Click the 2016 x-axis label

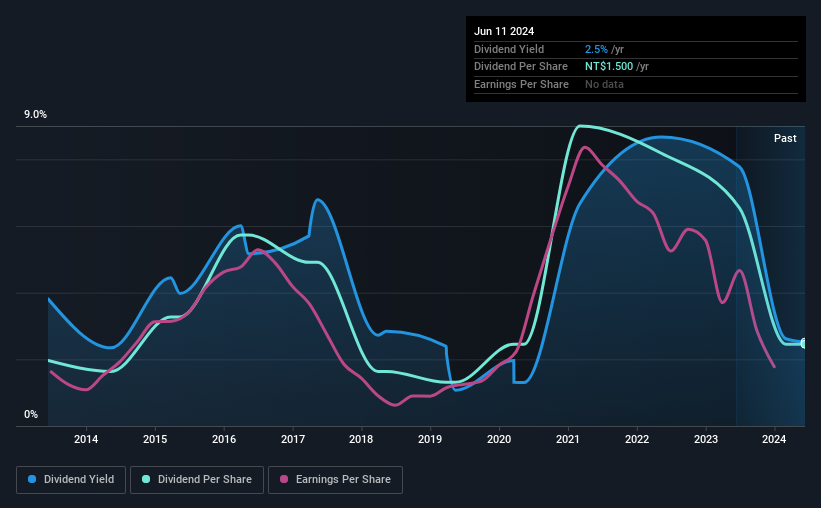tap(224, 439)
